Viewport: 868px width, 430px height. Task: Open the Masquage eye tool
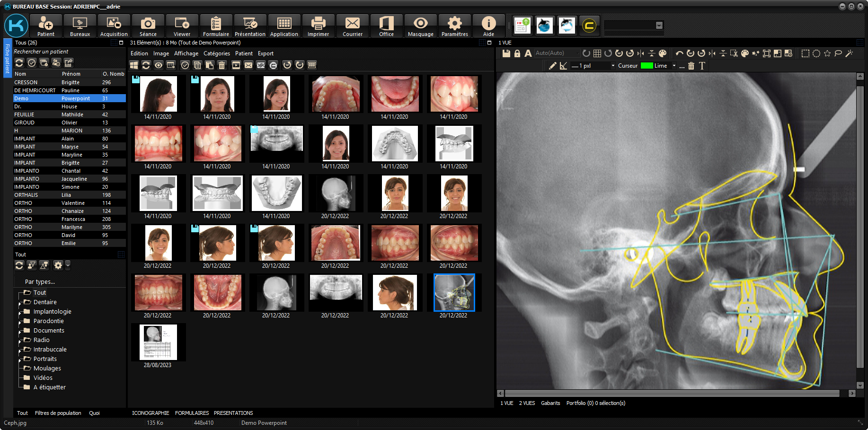pyautogui.click(x=420, y=26)
